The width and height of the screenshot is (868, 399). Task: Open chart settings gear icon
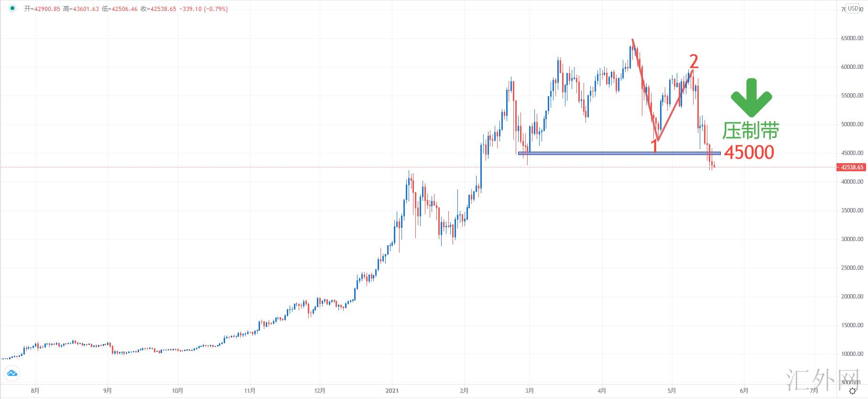852,391
